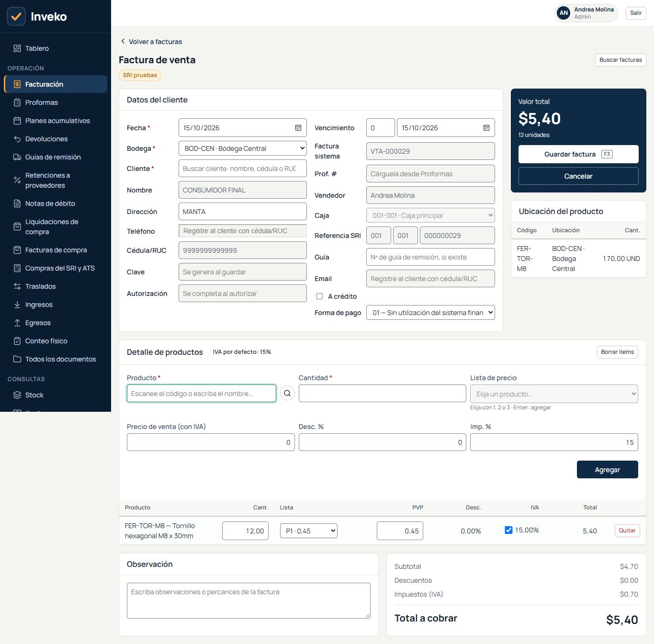Click the Cancelar button
Image resolution: width=654 pixels, height=644 pixels.
tap(578, 176)
